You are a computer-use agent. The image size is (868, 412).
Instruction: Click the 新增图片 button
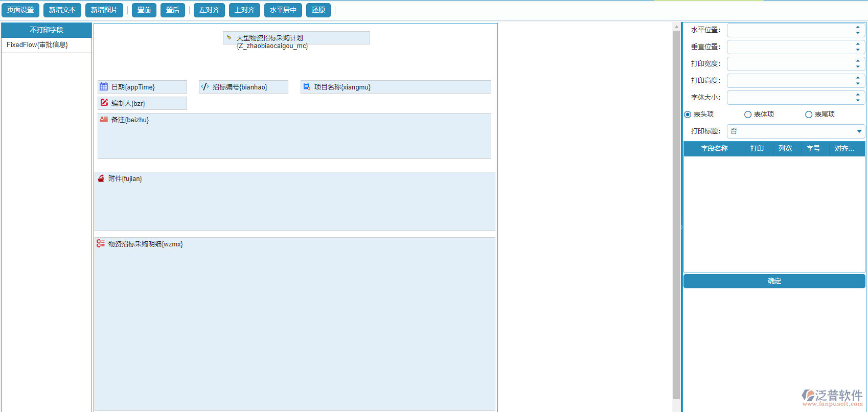coord(104,10)
